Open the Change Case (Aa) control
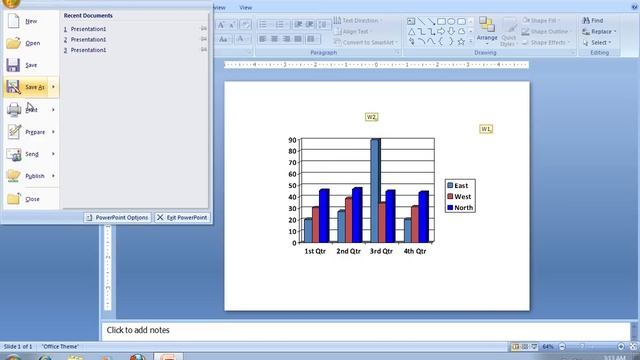This screenshot has width=640, height=360. pyautogui.click(x=223, y=40)
